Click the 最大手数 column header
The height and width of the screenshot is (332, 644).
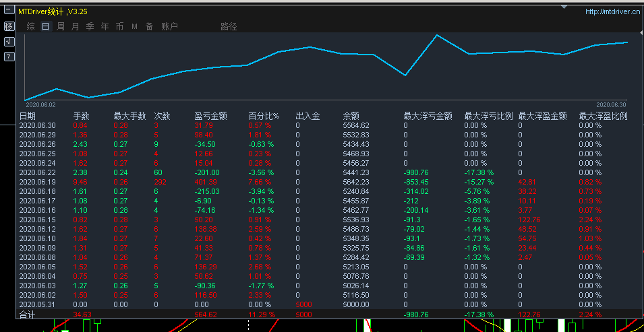[129, 116]
